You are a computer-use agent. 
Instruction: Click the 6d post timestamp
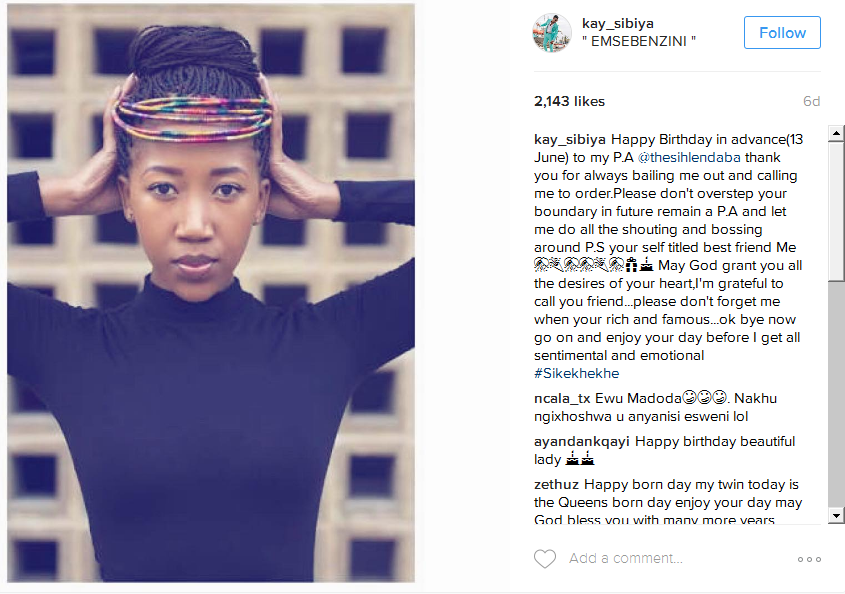tap(811, 101)
